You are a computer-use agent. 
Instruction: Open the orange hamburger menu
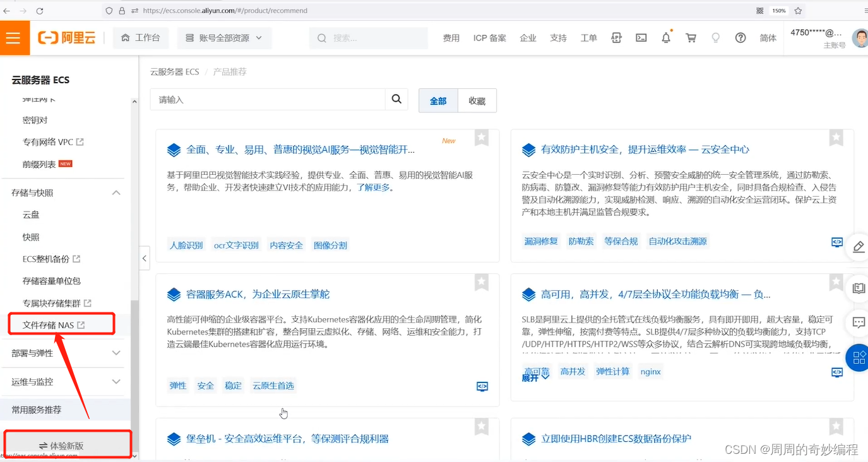click(14, 38)
